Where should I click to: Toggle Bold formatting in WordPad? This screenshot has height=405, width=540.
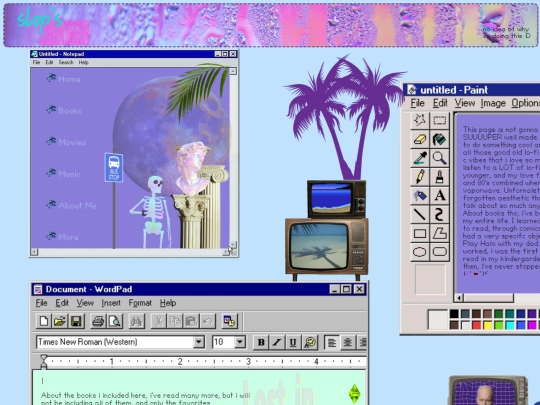pos(261,342)
